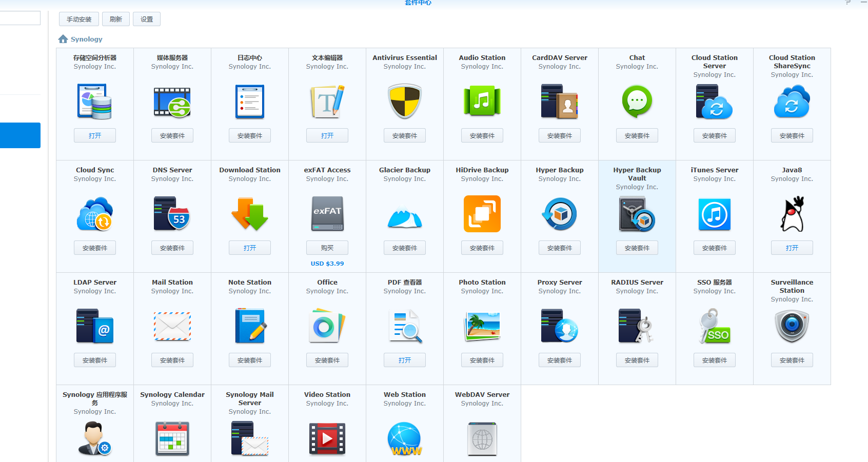Open the Chat speech bubble icon
Viewport: 868px width, 462px height.
tap(637, 102)
